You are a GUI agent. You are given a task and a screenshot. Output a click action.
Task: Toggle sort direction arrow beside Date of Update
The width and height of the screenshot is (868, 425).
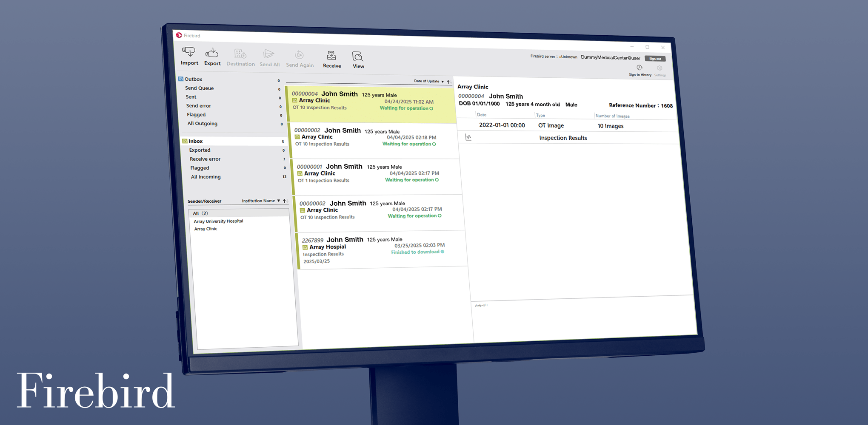pyautogui.click(x=448, y=82)
